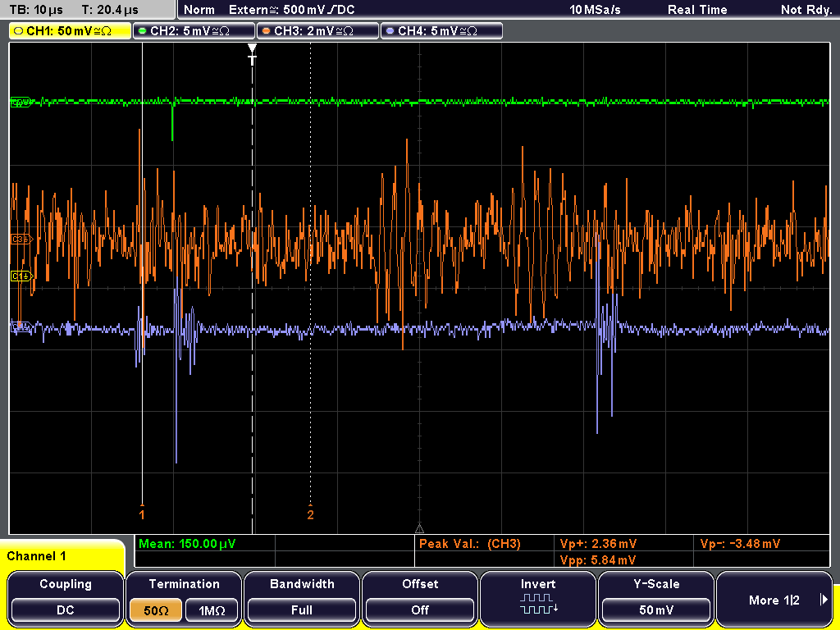Click the Not Rdy. status
The width and height of the screenshot is (840, 630).
806,10
